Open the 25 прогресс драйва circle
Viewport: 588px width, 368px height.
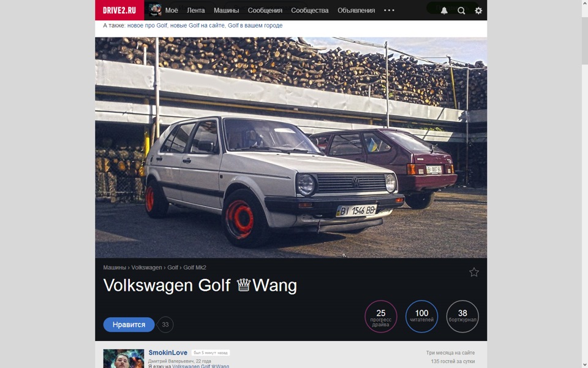(x=380, y=316)
